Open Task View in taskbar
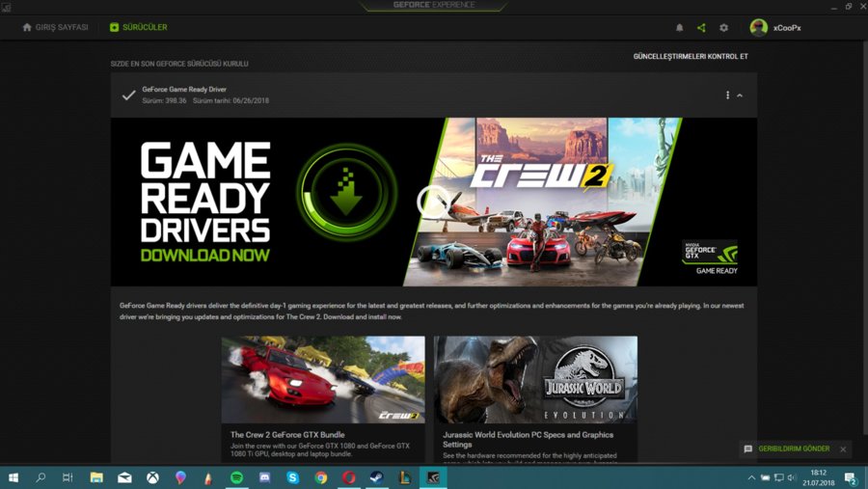 [68, 477]
